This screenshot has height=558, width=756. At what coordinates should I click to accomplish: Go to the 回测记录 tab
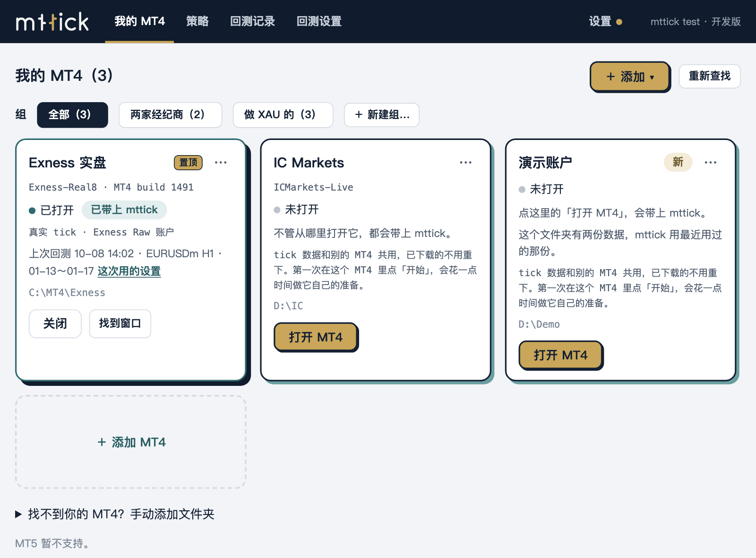tap(252, 21)
